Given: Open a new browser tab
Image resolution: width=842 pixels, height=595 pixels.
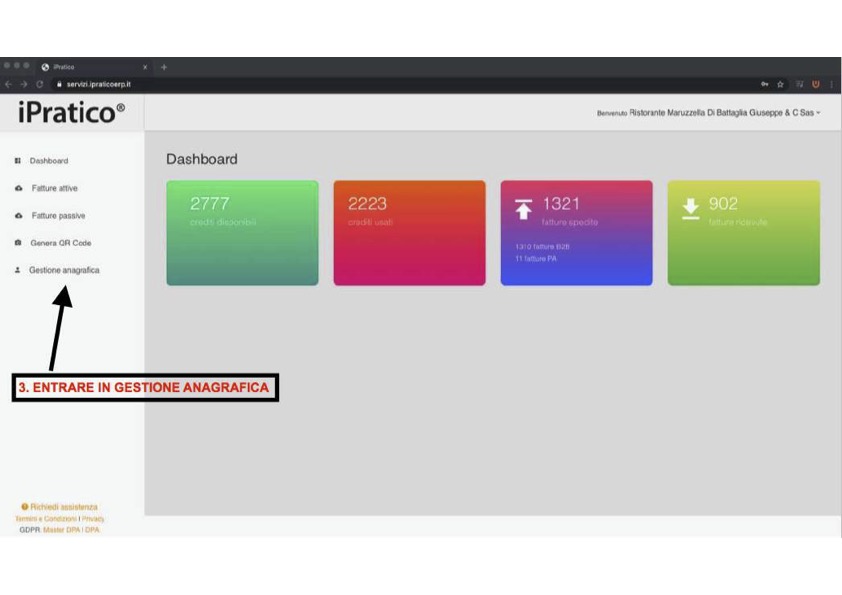Looking at the screenshot, I should click(164, 67).
